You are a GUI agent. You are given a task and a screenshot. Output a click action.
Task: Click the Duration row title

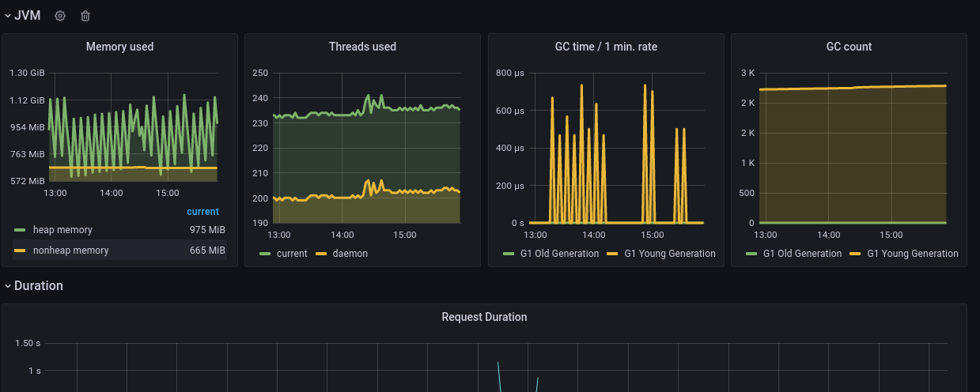coord(39,286)
